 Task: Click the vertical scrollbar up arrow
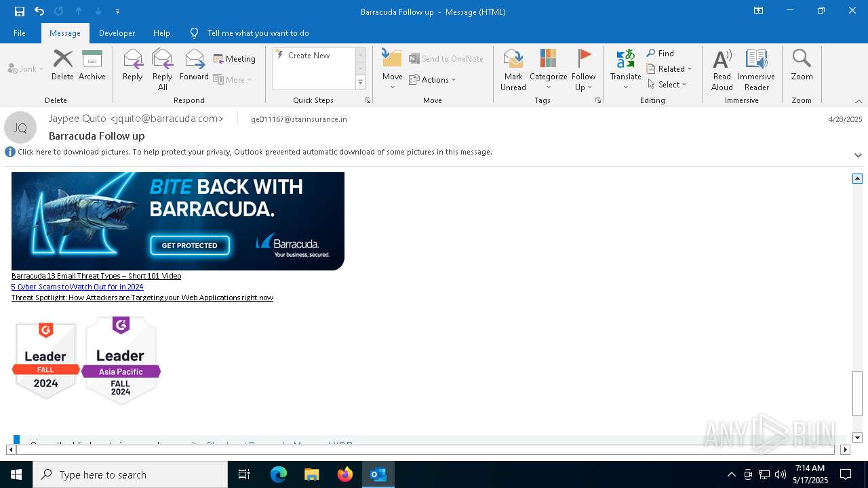coord(857,178)
